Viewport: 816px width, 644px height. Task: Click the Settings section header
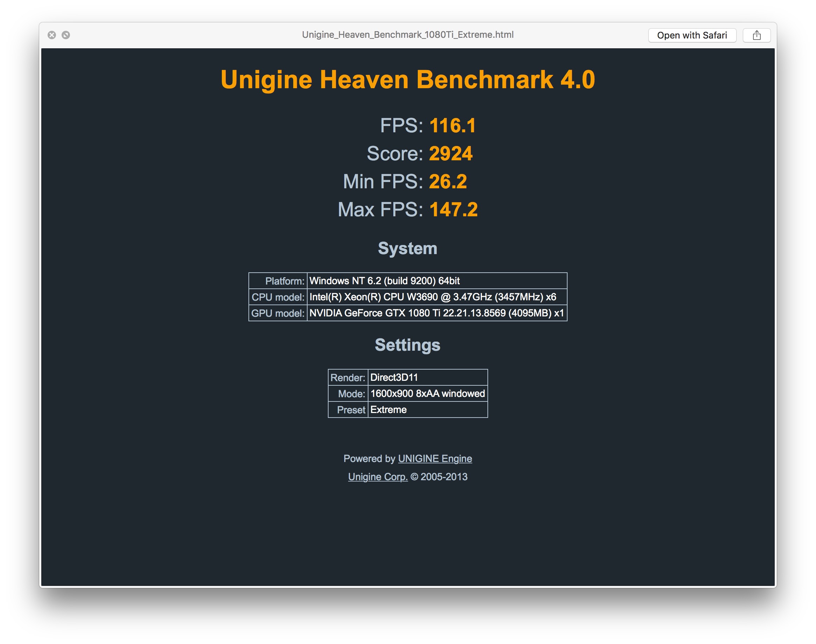point(407,344)
